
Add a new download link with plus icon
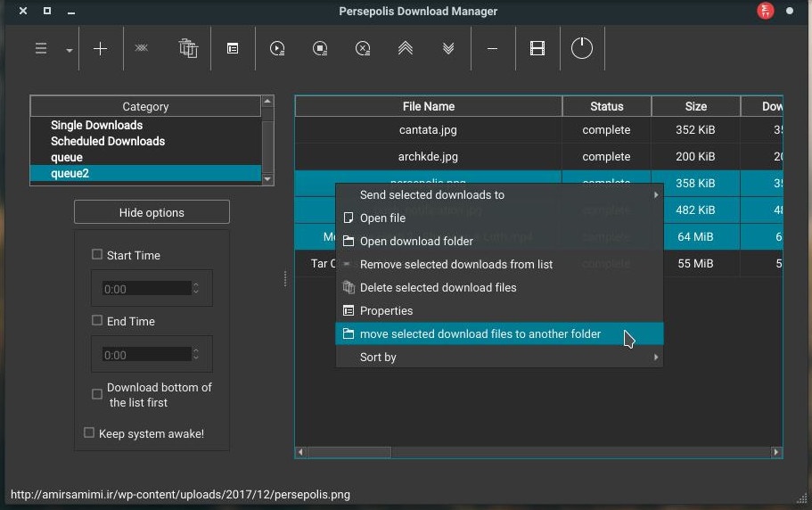100,49
